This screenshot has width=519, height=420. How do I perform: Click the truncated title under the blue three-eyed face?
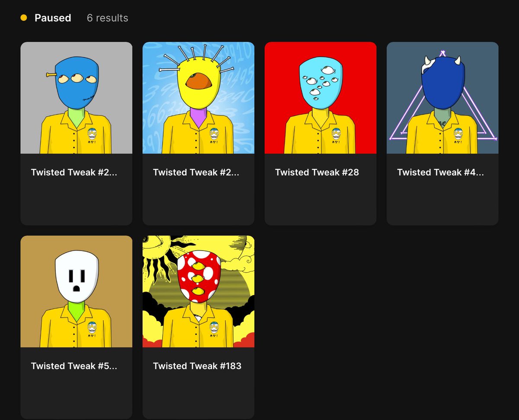pyautogui.click(x=74, y=172)
